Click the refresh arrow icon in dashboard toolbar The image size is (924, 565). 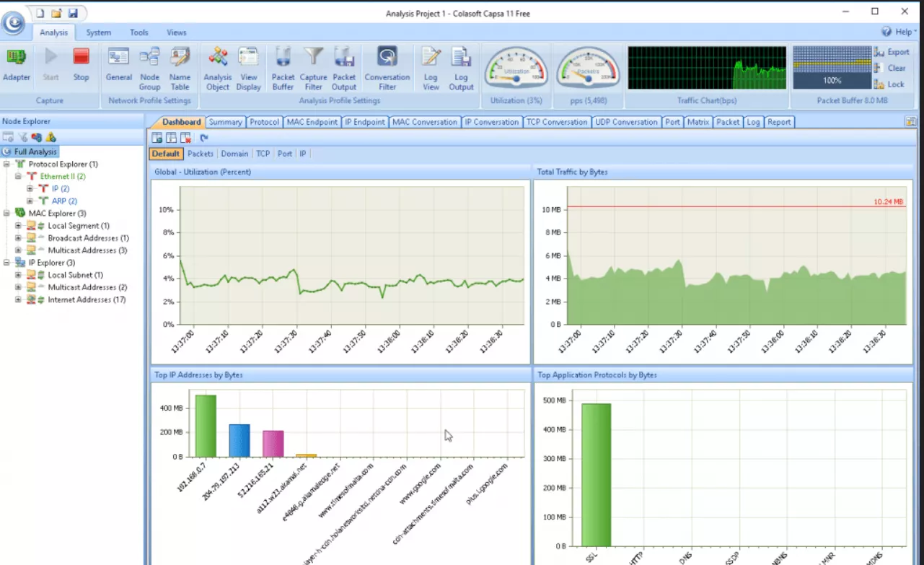[x=204, y=138]
